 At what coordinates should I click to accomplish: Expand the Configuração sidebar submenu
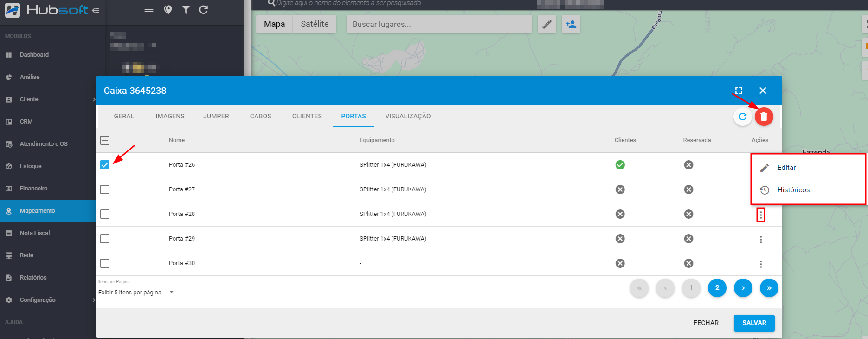click(x=94, y=300)
